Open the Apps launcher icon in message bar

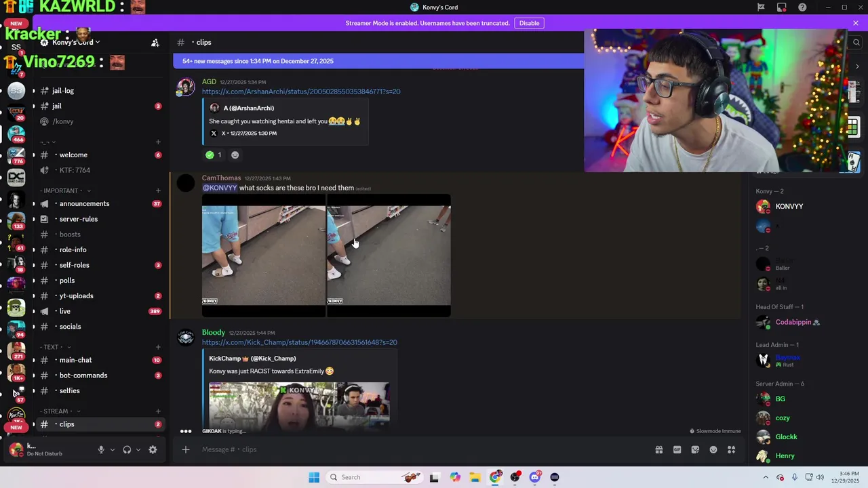point(732,449)
